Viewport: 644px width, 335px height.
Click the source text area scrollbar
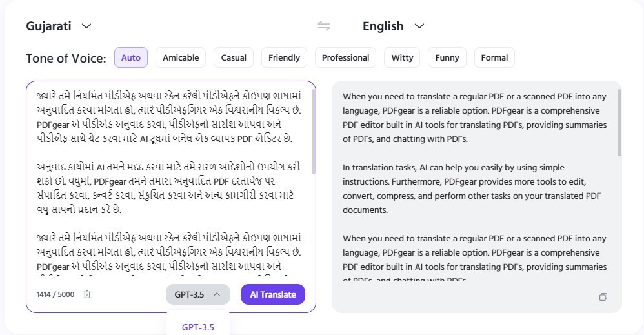click(314, 132)
